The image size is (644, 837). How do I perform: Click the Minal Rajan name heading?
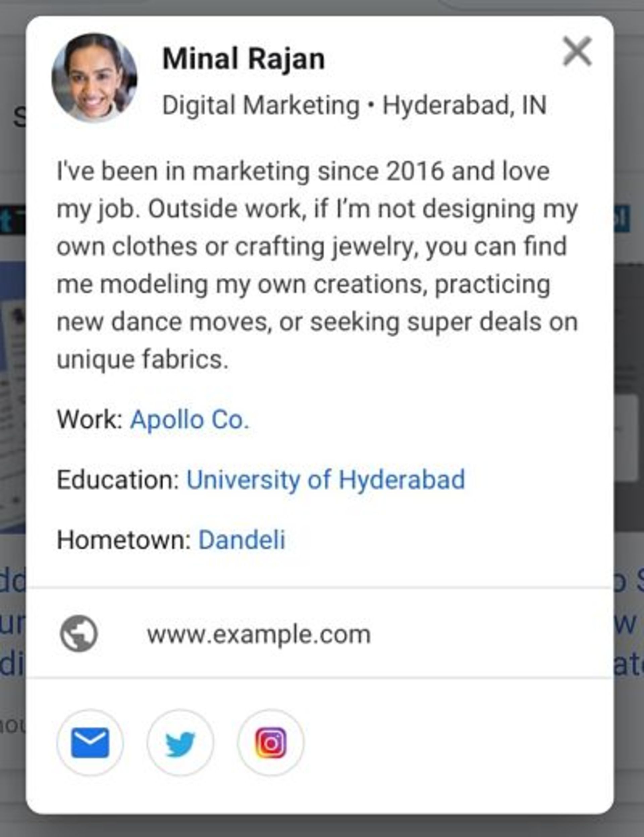pyautogui.click(x=244, y=59)
